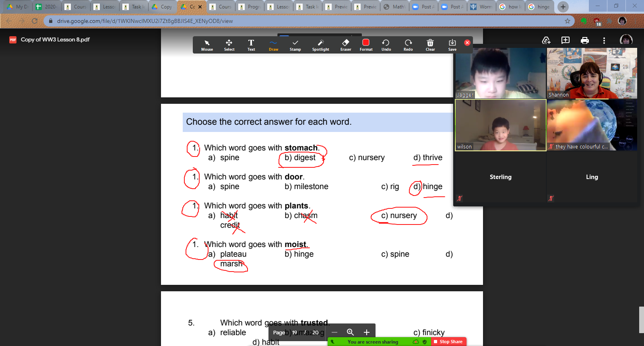Switch to the hinge Google search tab
The height and width of the screenshot is (346, 644).
pyautogui.click(x=539, y=6)
